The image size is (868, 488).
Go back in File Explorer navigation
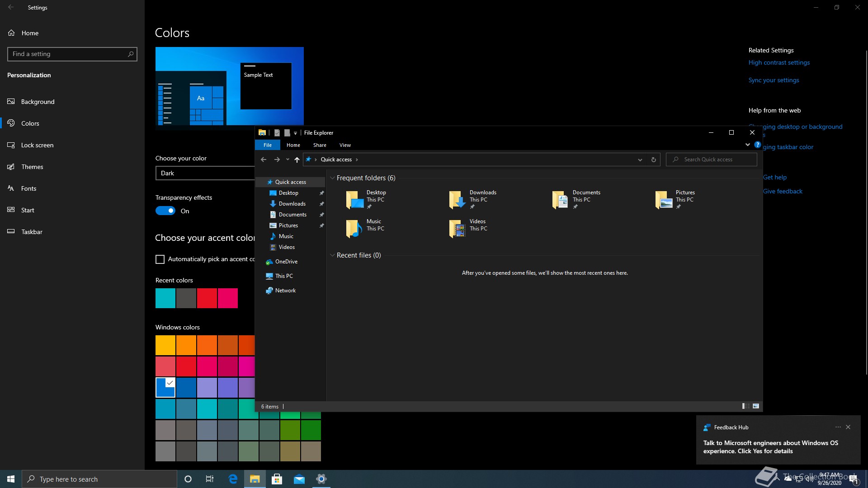(x=264, y=160)
